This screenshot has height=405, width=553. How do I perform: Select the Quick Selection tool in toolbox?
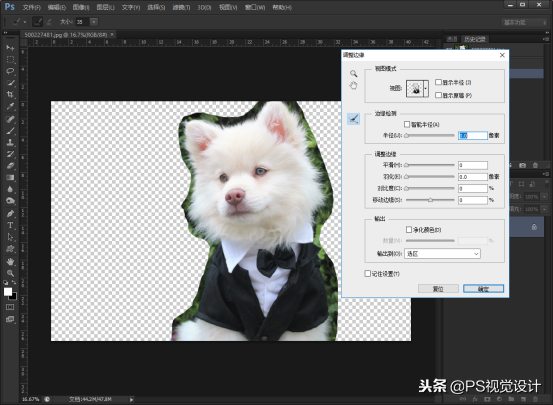point(10,83)
